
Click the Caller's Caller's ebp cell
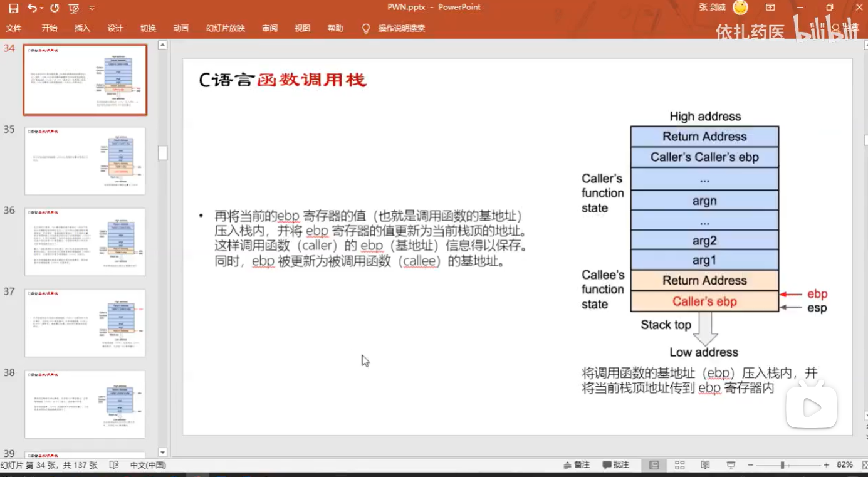tap(704, 157)
